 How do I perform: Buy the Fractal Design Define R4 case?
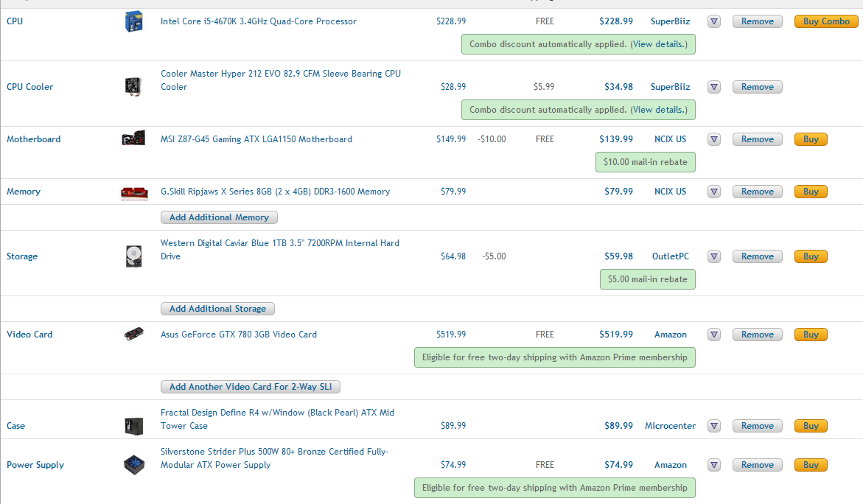point(811,426)
